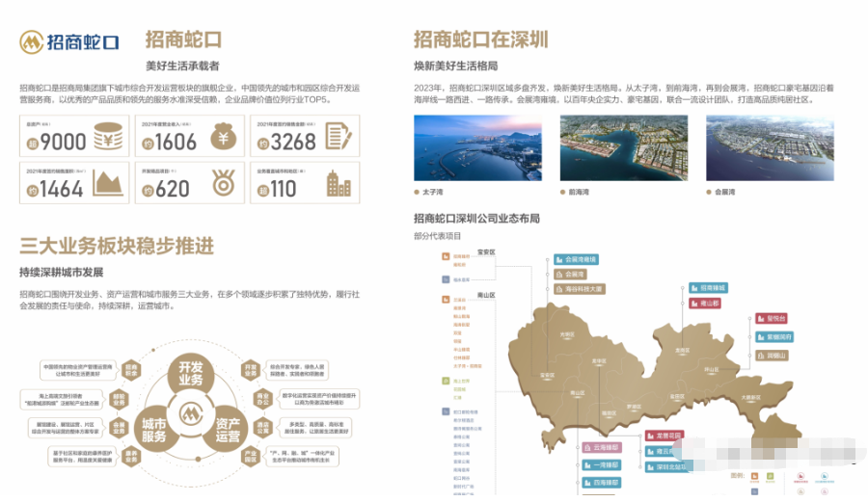
Task: Click the area chart icon beside 1464
Action: [x=106, y=183]
